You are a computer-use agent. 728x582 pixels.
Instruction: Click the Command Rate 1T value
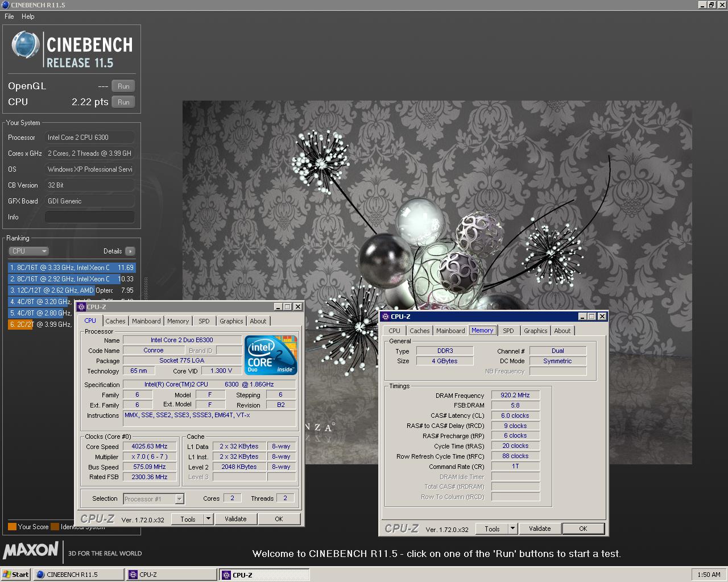(515, 466)
